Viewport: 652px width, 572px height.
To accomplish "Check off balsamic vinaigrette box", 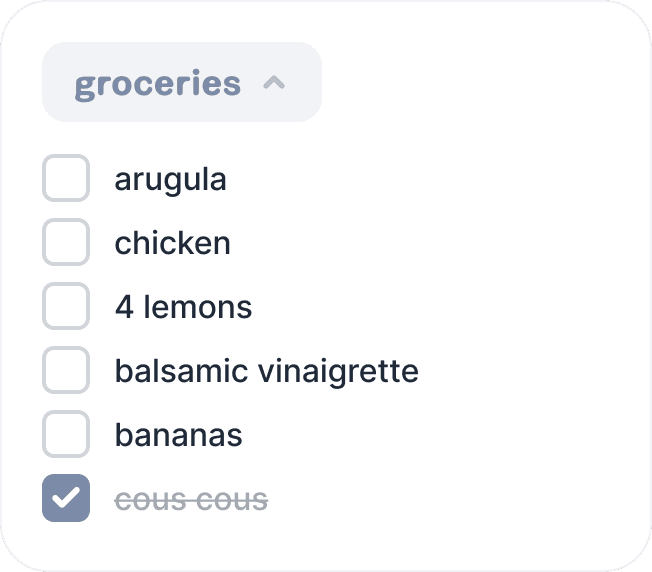I will 66,371.
